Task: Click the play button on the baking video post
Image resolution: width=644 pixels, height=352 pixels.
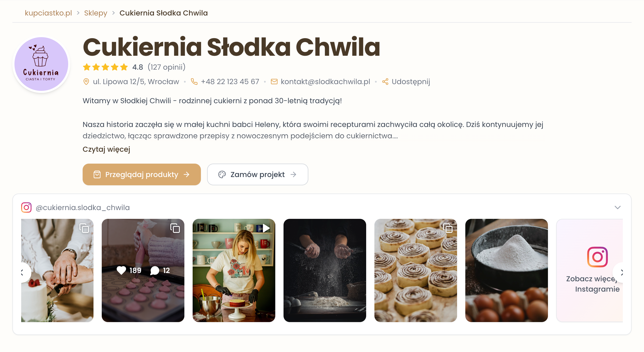Action: point(266,228)
